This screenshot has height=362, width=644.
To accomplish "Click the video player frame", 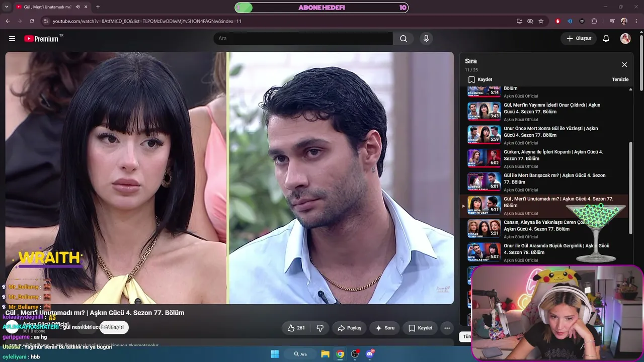I will (x=229, y=178).
